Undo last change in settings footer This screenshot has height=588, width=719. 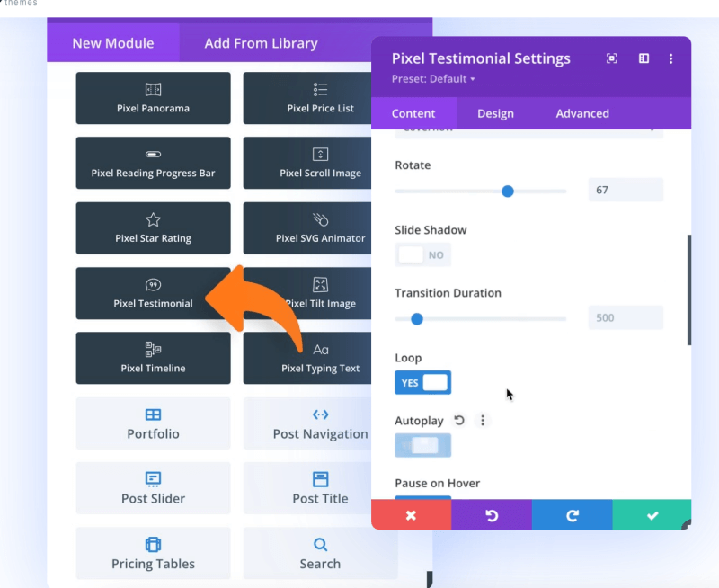pyautogui.click(x=492, y=515)
